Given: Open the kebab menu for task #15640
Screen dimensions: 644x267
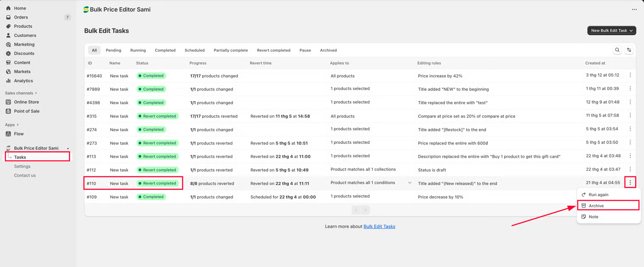Looking at the screenshot, I should pyautogui.click(x=630, y=75).
